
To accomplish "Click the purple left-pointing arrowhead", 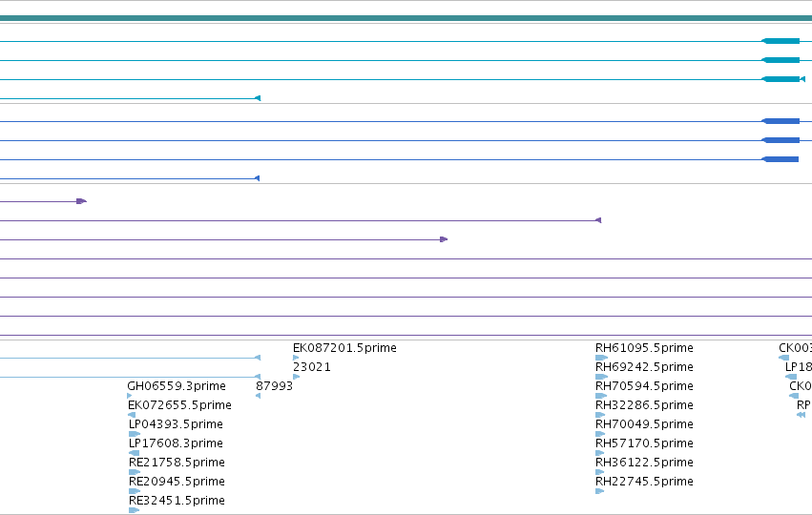I will point(598,220).
